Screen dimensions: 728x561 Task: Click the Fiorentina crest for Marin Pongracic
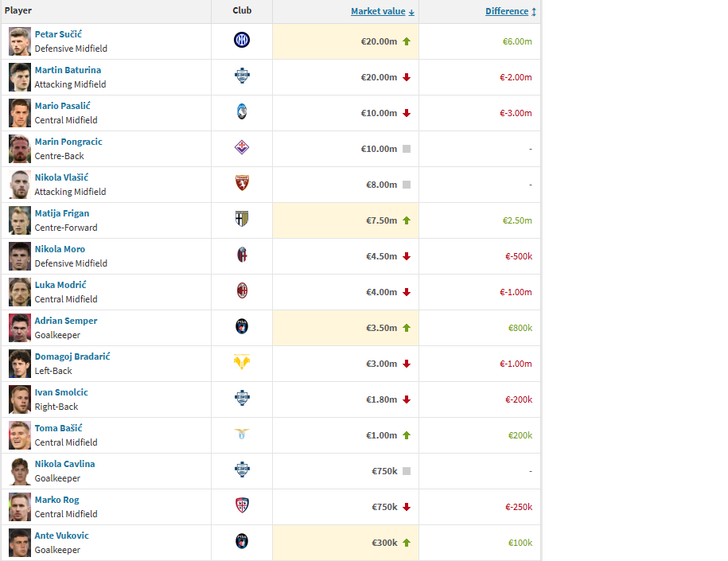tap(242, 148)
